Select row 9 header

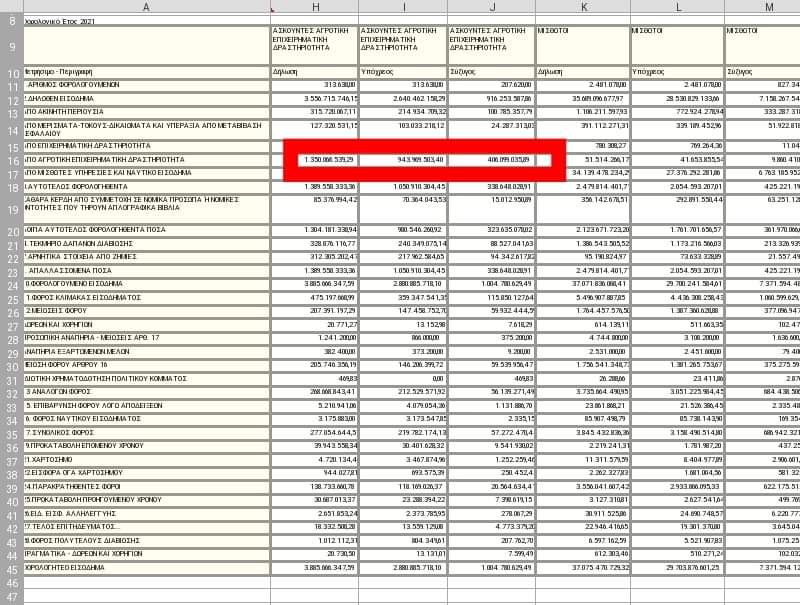coord(12,46)
